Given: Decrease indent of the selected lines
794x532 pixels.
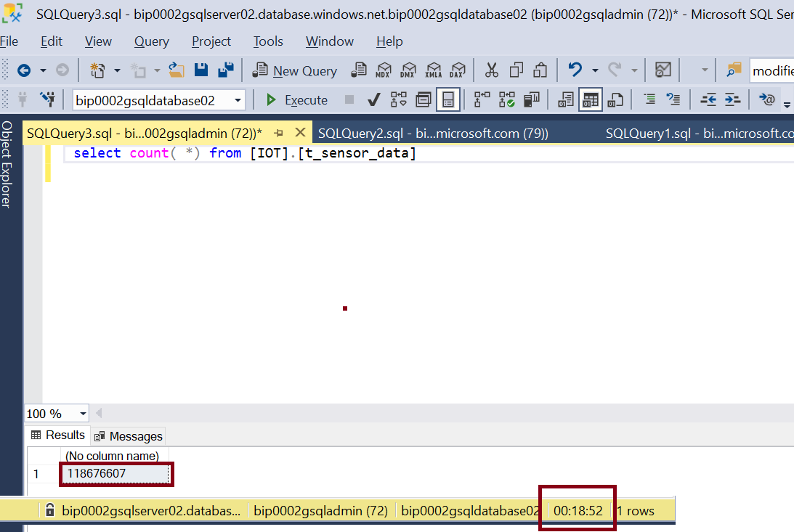Looking at the screenshot, I should (708, 99).
